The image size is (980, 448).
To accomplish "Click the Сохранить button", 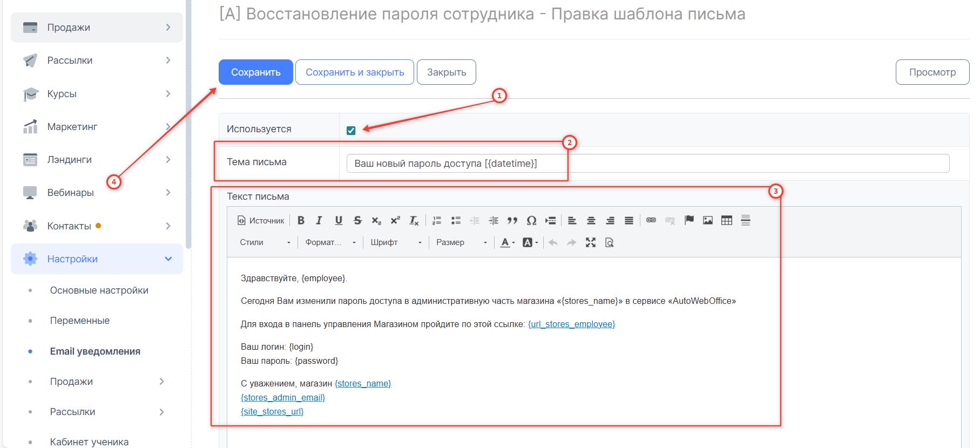I will (x=255, y=72).
